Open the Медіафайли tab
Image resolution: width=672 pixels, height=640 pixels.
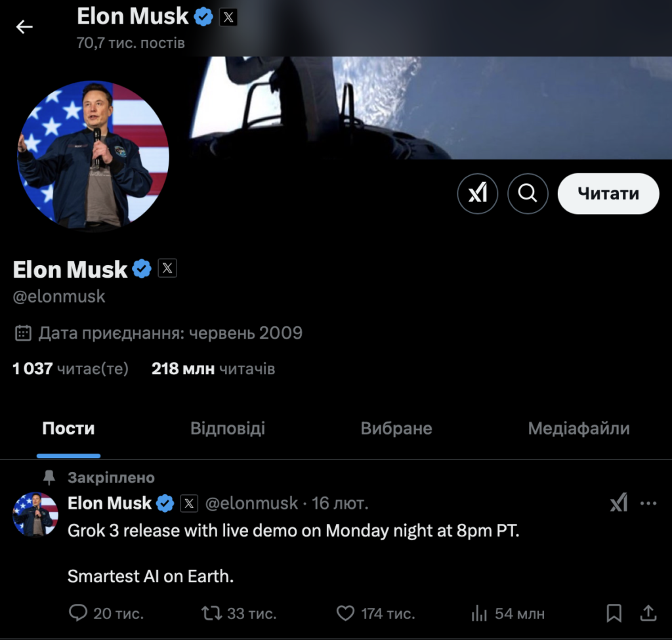tap(578, 429)
